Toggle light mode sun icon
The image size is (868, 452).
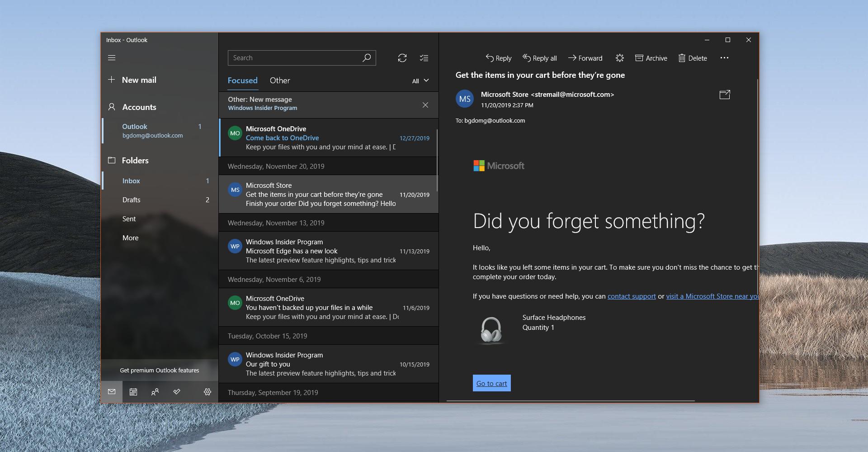pyautogui.click(x=620, y=58)
